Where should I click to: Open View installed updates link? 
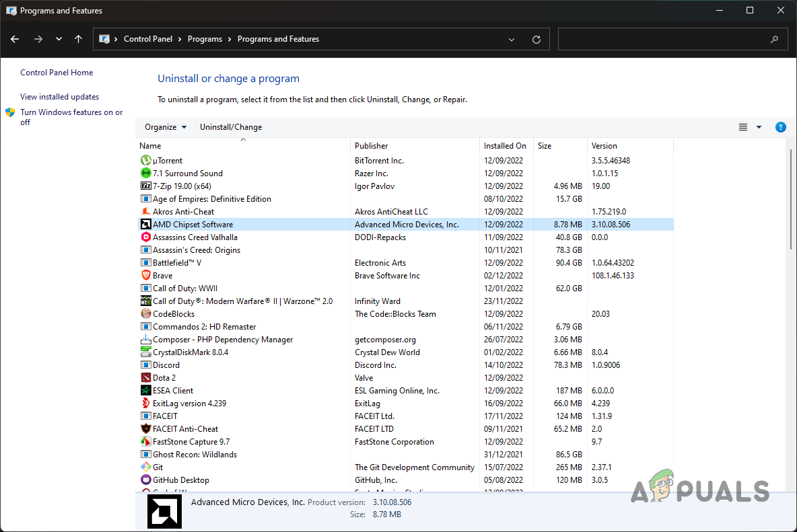59,96
